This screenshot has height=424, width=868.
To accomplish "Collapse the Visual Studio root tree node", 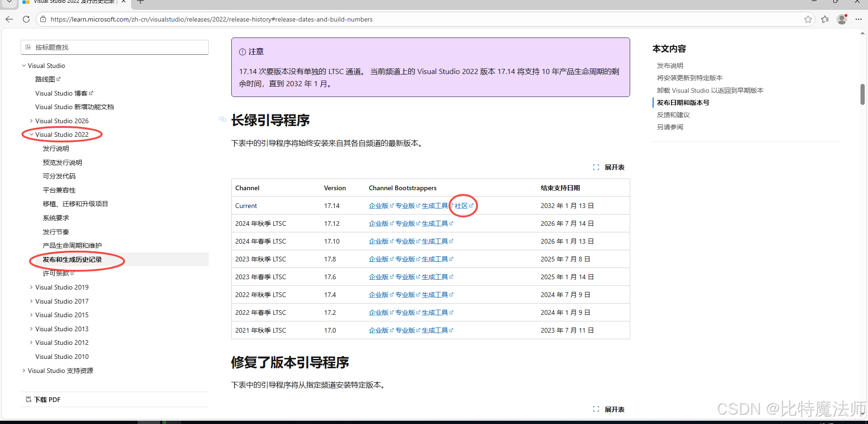I will [x=24, y=66].
